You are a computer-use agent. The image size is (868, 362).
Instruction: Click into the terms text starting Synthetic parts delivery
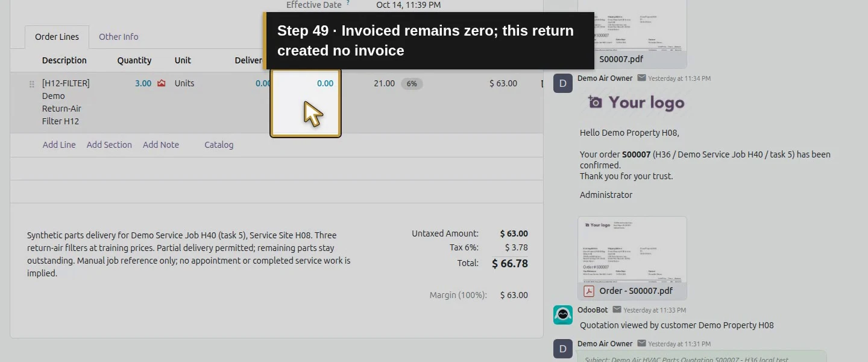[x=189, y=254]
